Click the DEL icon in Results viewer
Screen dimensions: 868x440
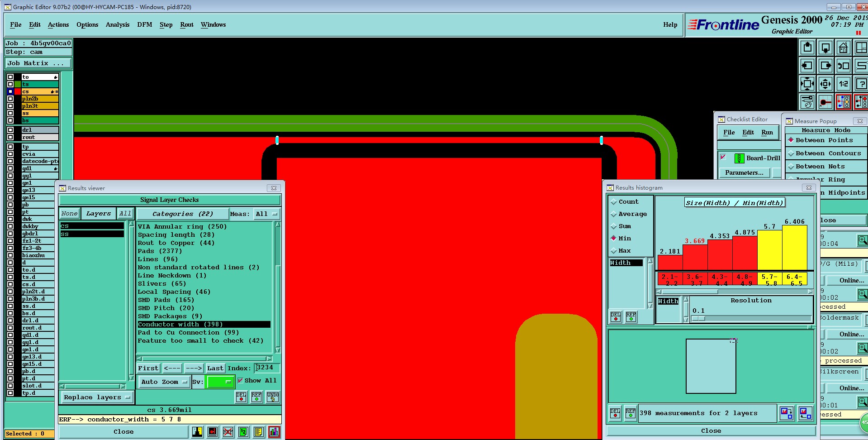241,397
